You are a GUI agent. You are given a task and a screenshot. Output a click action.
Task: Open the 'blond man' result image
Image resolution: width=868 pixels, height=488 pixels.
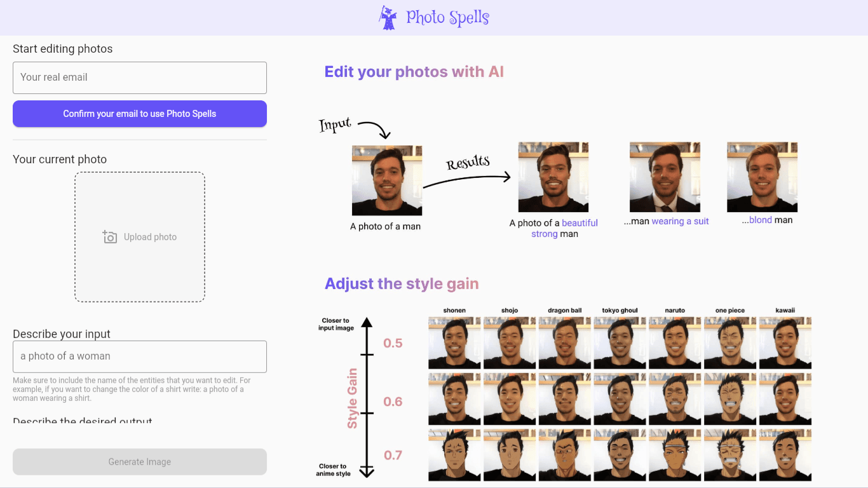762,177
